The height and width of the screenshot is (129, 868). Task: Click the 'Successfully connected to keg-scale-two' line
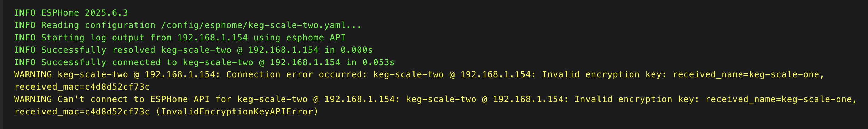(204, 62)
